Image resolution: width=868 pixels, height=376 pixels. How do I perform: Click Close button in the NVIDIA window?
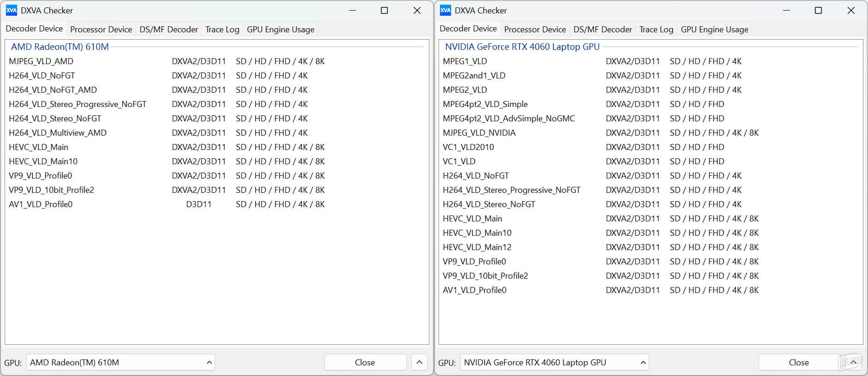tap(799, 362)
